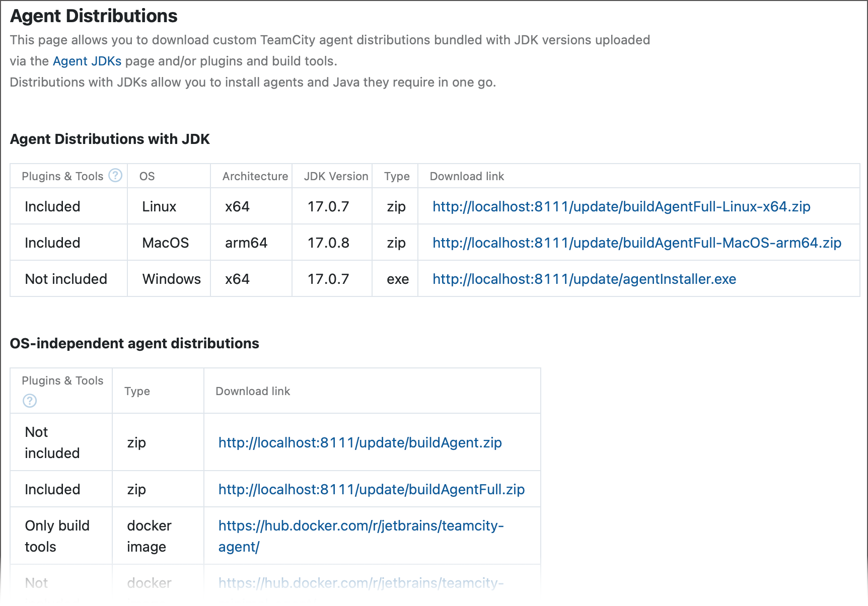The height and width of the screenshot is (606, 868).
Task: Open the Plugins & Tools help icon in JDK table
Action: pyautogui.click(x=115, y=176)
